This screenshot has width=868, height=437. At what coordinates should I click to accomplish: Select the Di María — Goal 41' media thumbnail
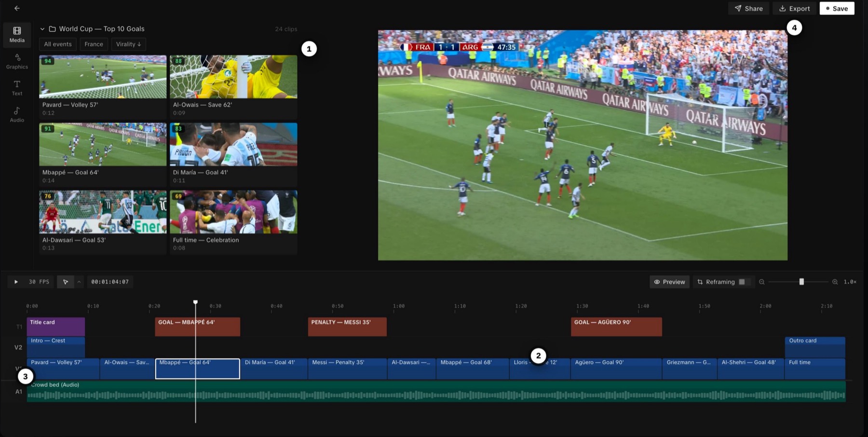pos(233,144)
